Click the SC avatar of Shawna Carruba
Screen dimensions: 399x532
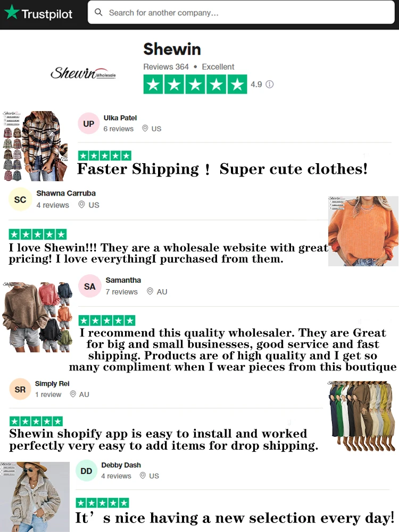tap(20, 199)
